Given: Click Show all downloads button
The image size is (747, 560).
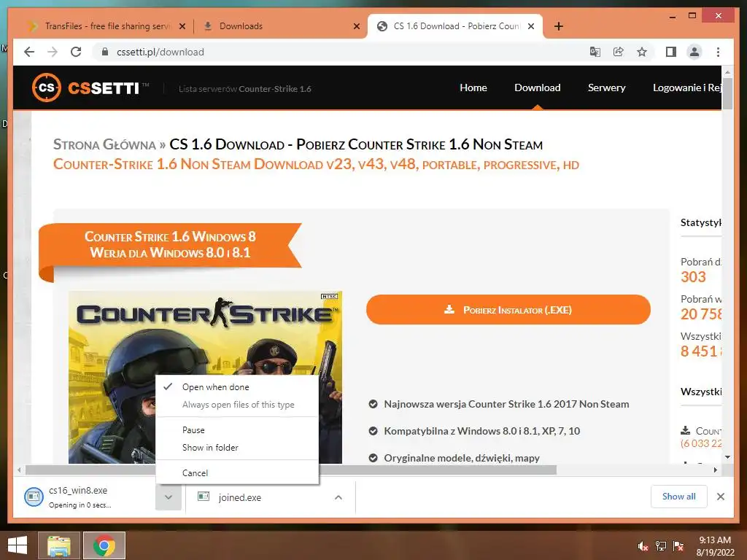Looking at the screenshot, I should 679,497.
